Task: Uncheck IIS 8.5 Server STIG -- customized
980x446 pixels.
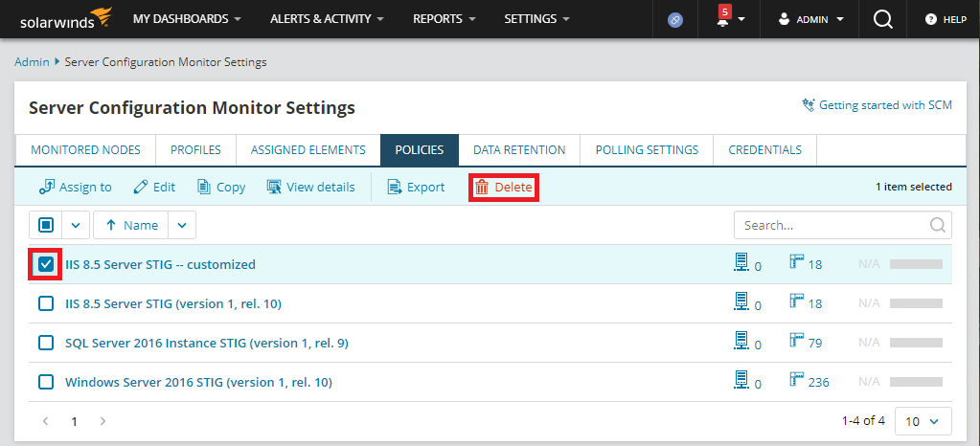Action: tap(46, 264)
